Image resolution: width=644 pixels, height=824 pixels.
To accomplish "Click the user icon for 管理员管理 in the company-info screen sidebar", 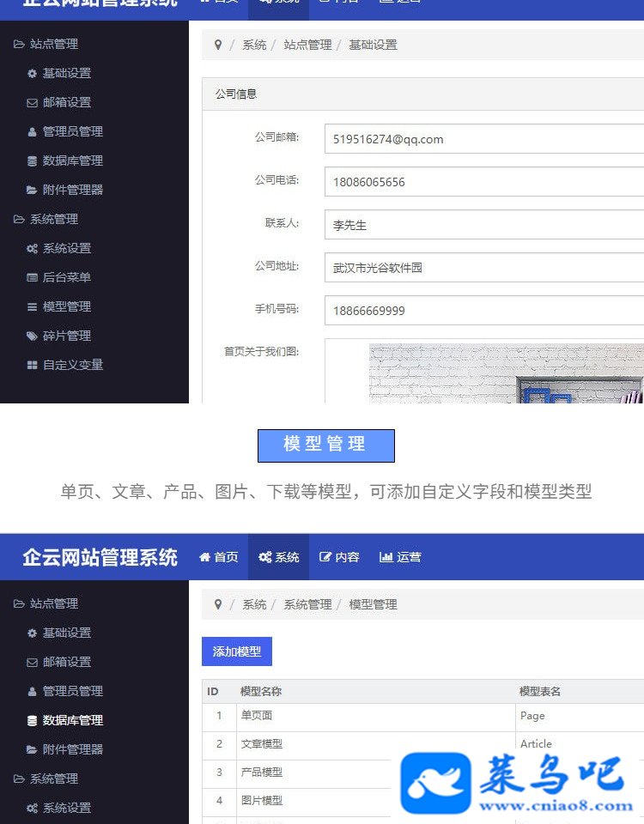I will click(x=32, y=132).
